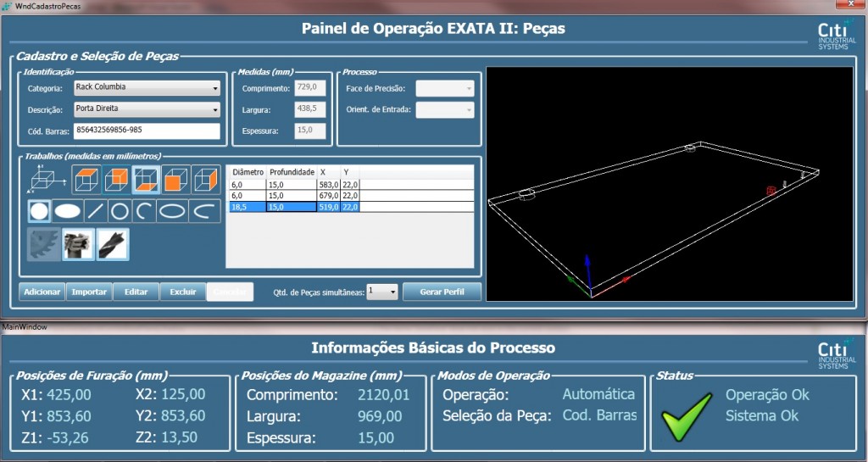
Task: Click the Largura measurement field
Action: coord(310,109)
